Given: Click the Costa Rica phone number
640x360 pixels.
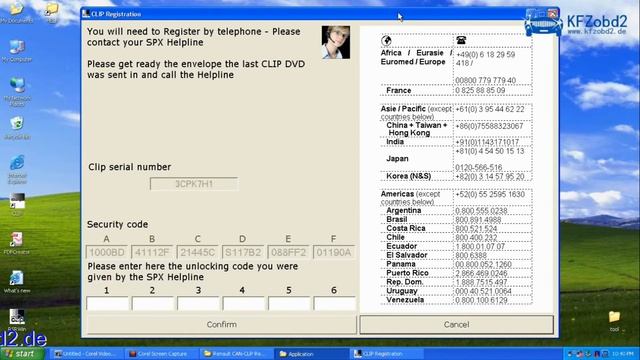Looking at the screenshot, I should click(x=476, y=229).
